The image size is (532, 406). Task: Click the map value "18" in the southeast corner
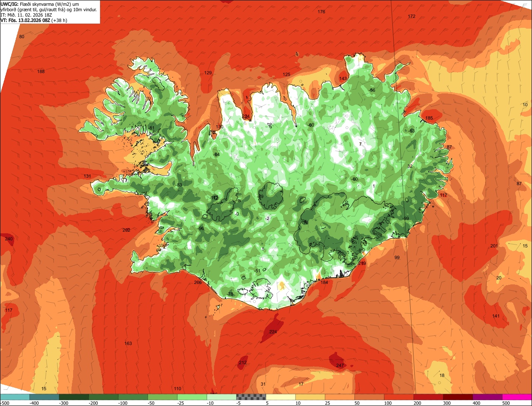pyautogui.click(x=442, y=376)
